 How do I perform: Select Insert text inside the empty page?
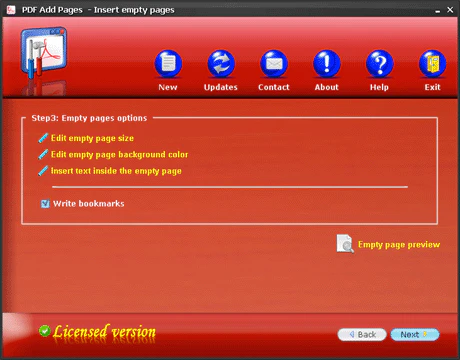click(116, 171)
